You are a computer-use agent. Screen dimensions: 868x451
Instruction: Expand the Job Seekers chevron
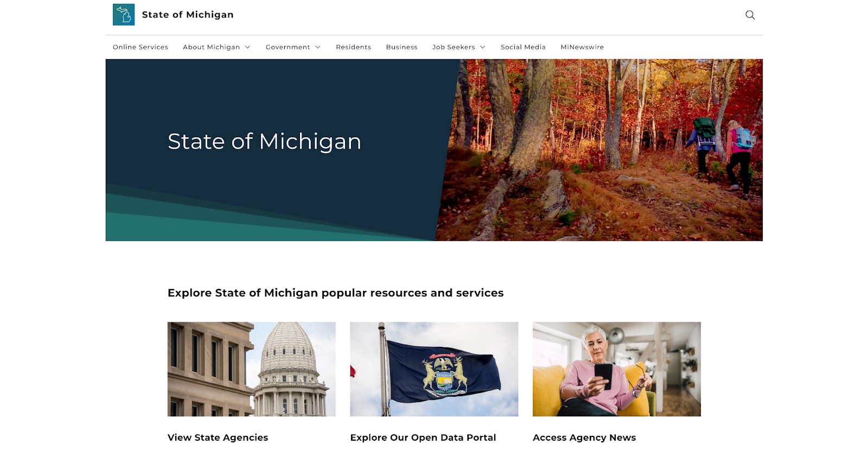483,47
